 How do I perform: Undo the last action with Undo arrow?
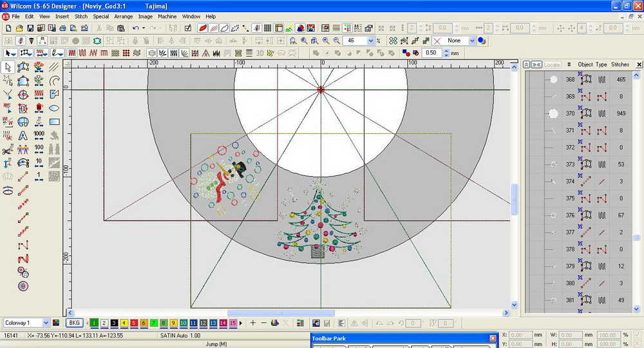pyautogui.click(x=135, y=28)
